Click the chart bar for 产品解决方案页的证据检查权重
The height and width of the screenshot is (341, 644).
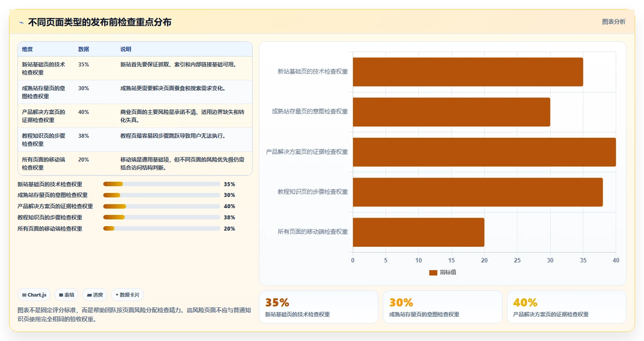(484, 152)
